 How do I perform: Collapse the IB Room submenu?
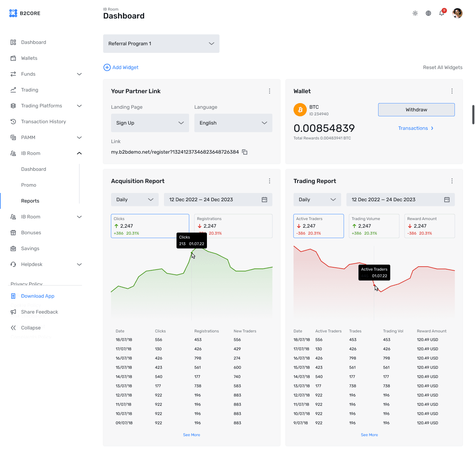click(x=79, y=153)
